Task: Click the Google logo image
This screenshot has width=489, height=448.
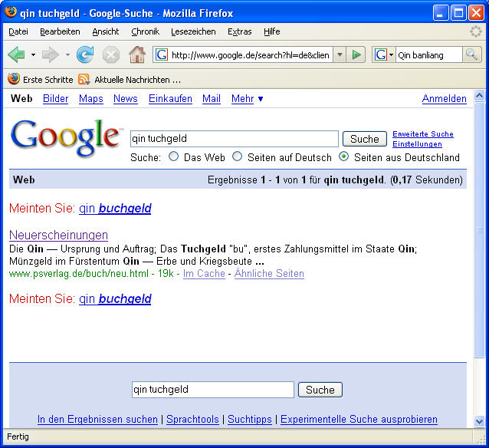Action: (67, 137)
